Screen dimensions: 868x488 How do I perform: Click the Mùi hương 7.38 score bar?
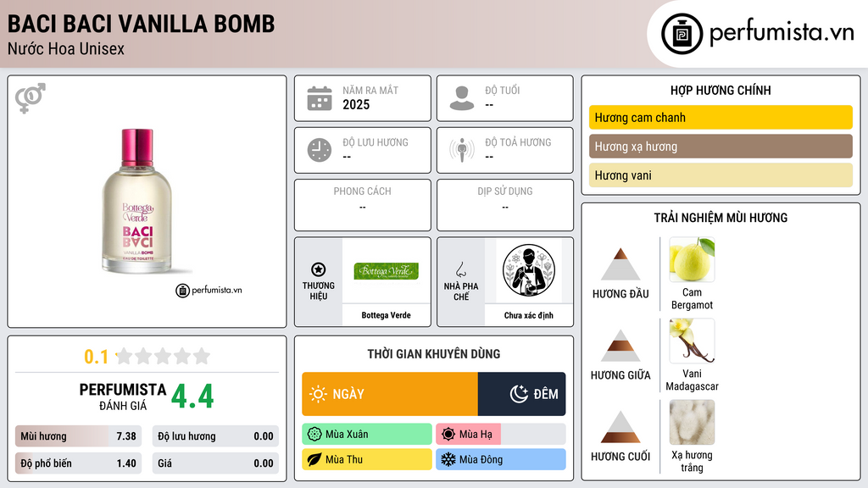pyautogui.click(x=79, y=436)
